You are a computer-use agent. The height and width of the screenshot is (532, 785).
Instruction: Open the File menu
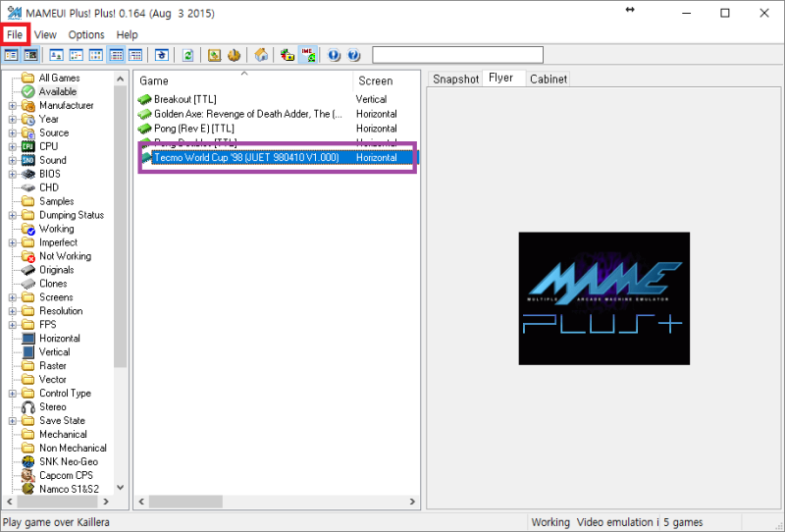pyautogui.click(x=15, y=34)
